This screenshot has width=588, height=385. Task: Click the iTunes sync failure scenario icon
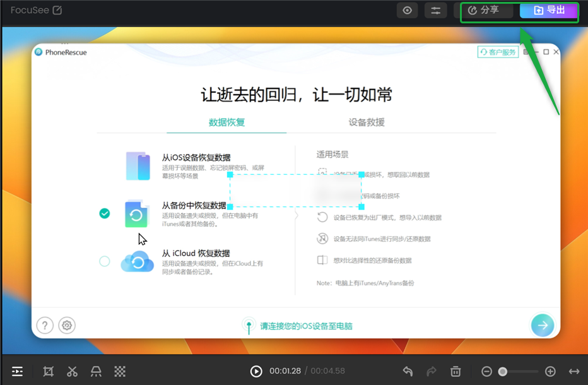[x=322, y=239]
